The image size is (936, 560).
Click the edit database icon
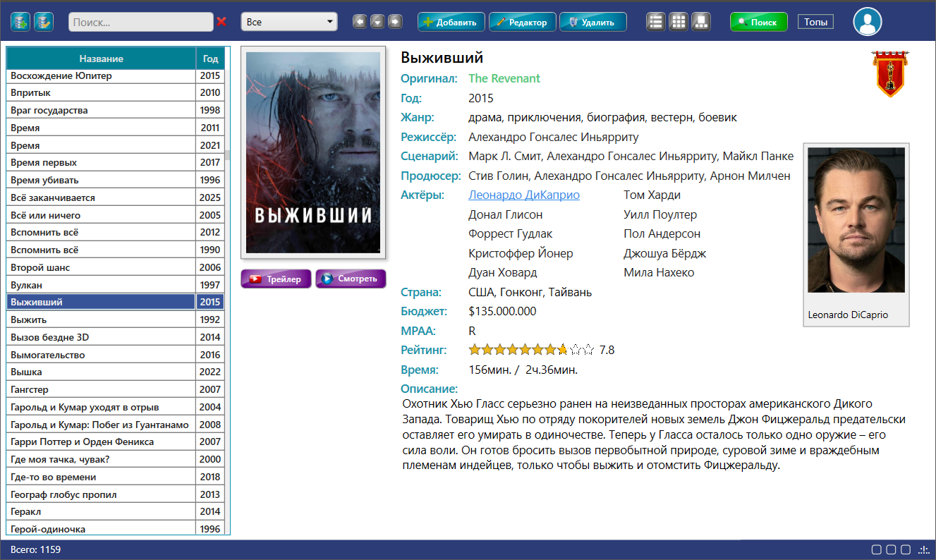pyautogui.click(x=44, y=22)
